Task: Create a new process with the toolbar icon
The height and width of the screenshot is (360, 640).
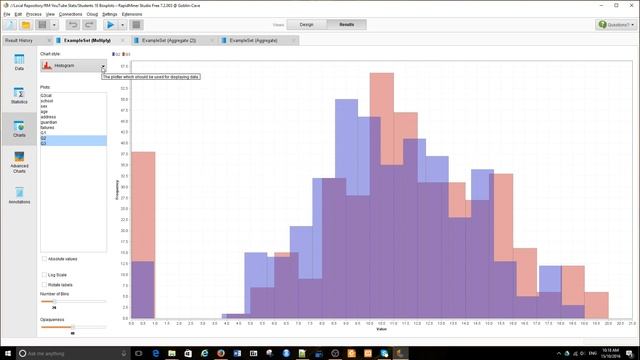Action: click(x=10, y=25)
